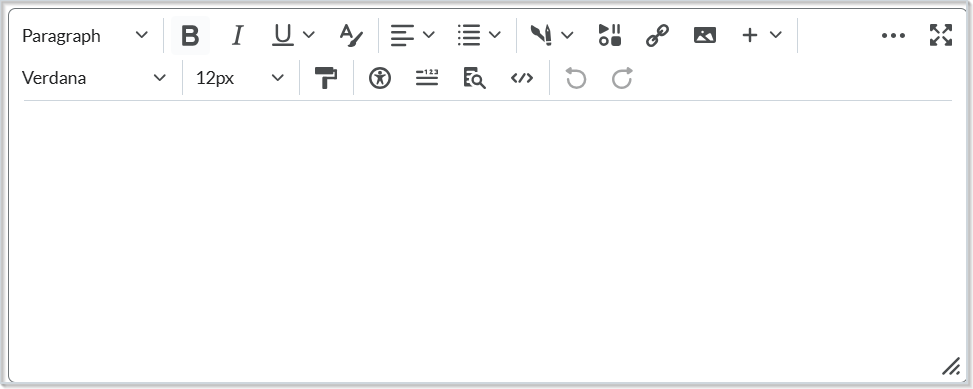
Task: Click the left align icon
Action: [x=402, y=35]
